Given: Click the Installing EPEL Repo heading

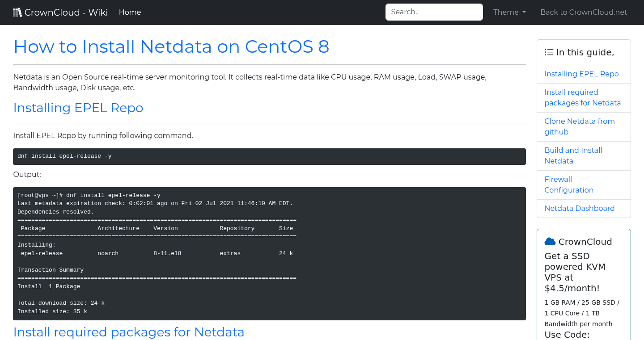Looking at the screenshot, I should point(78,108).
